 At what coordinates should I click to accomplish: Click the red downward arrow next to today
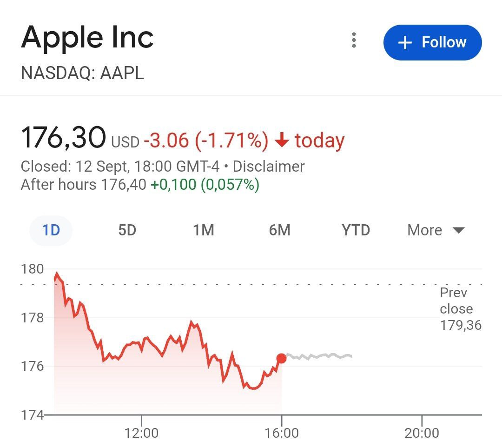[x=283, y=140]
